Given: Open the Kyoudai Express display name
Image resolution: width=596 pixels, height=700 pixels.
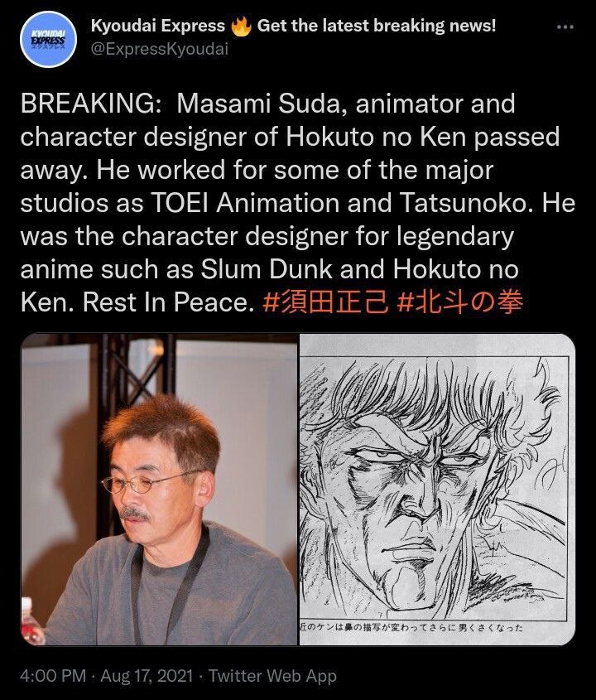Looking at the screenshot, I should click(x=158, y=26).
